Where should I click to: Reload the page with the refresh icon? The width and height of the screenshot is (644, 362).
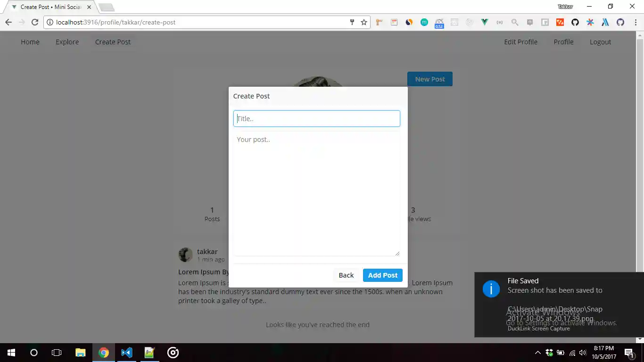35,22
